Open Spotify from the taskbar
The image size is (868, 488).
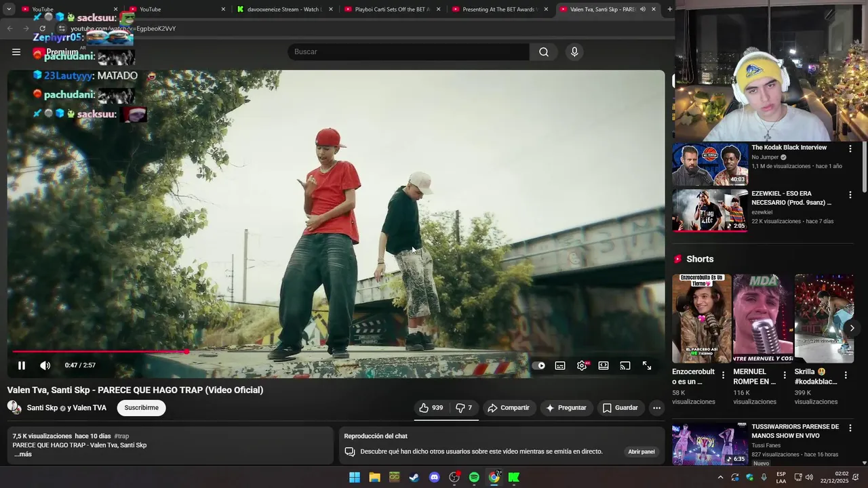point(474,477)
